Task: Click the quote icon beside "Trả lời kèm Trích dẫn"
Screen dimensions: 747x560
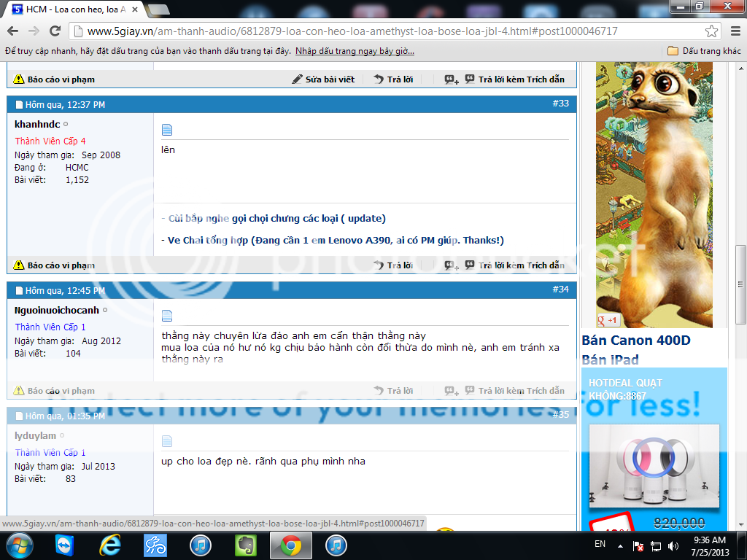Action: (468, 79)
